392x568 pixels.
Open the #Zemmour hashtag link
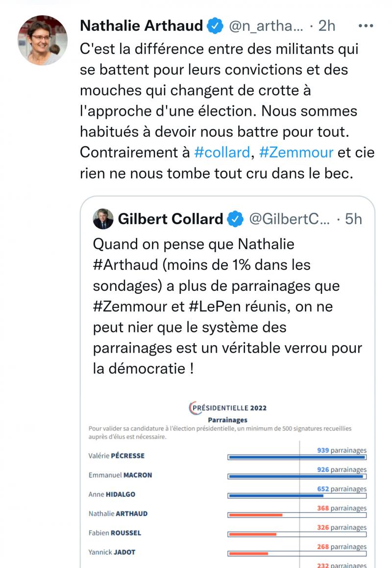(x=296, y=152)
